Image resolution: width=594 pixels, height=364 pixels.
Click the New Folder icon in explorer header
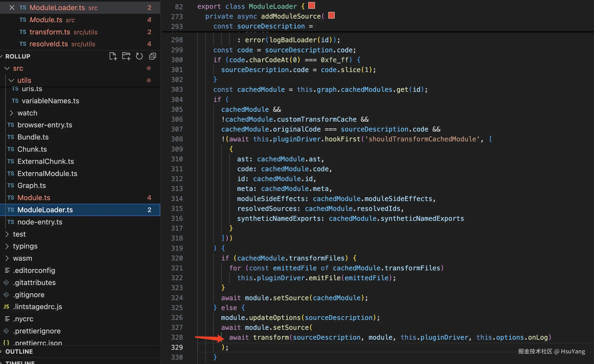126,56
